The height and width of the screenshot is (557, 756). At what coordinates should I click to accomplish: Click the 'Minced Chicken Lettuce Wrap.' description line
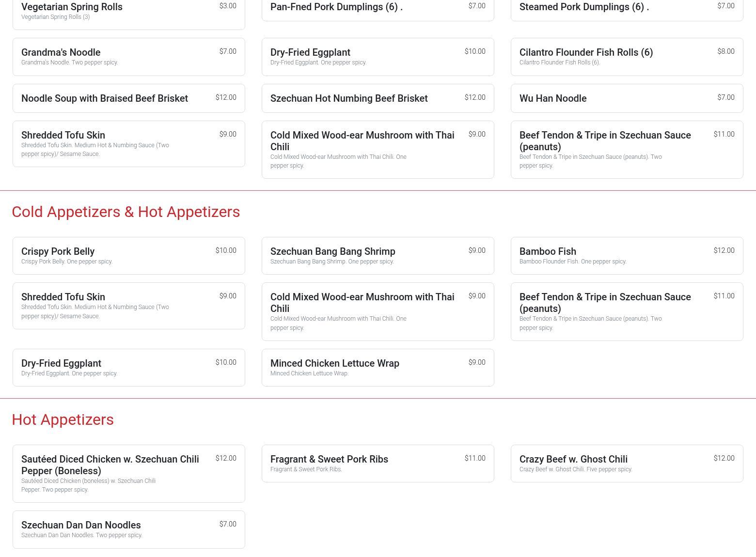(309, 373)
